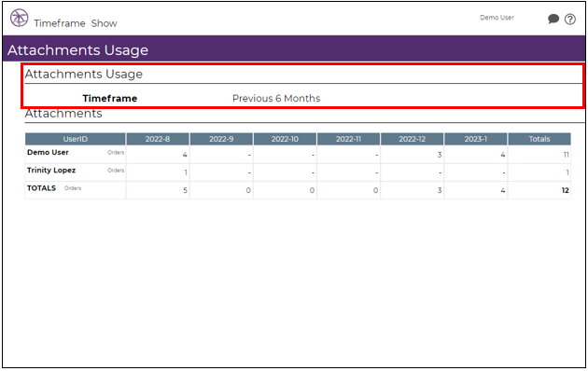
Task: Click the 2022-11 column header
Action: click(348, 139)
